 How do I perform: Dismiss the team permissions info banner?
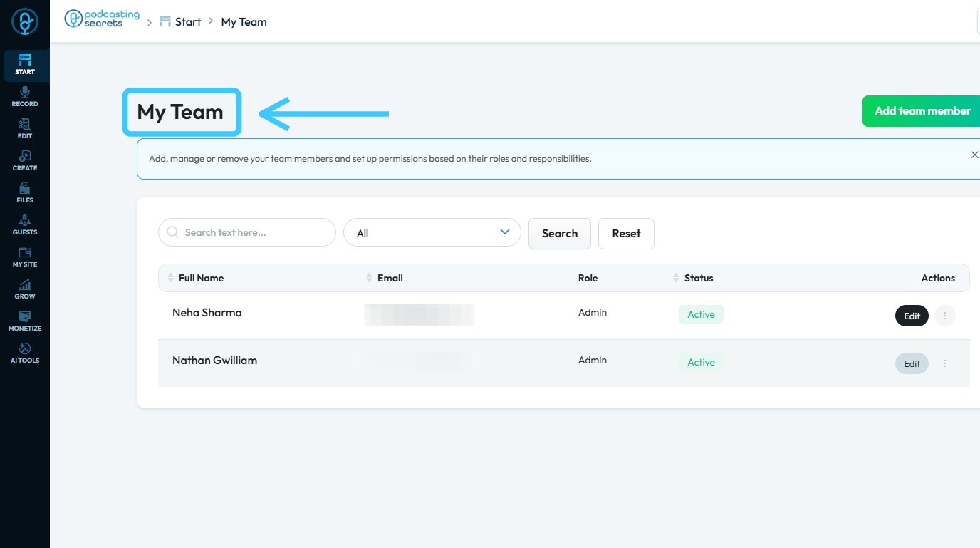pyautogui.click(x=975, y=155)
